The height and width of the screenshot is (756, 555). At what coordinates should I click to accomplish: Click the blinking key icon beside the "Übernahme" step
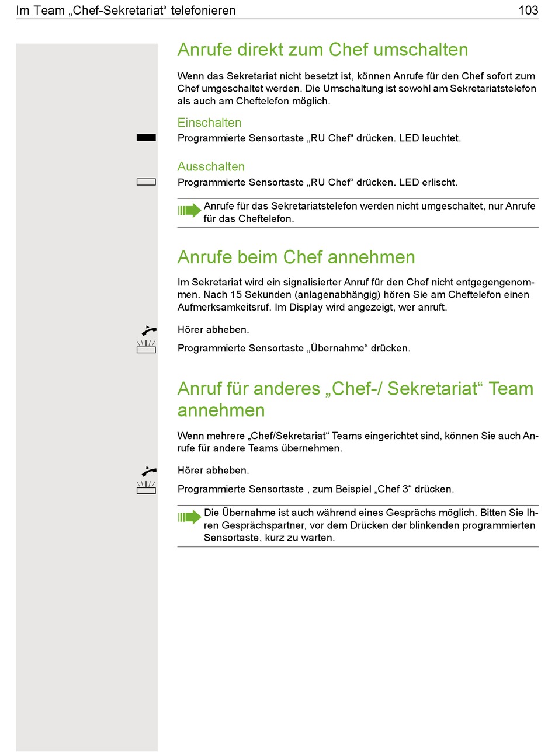coord(146,347)
